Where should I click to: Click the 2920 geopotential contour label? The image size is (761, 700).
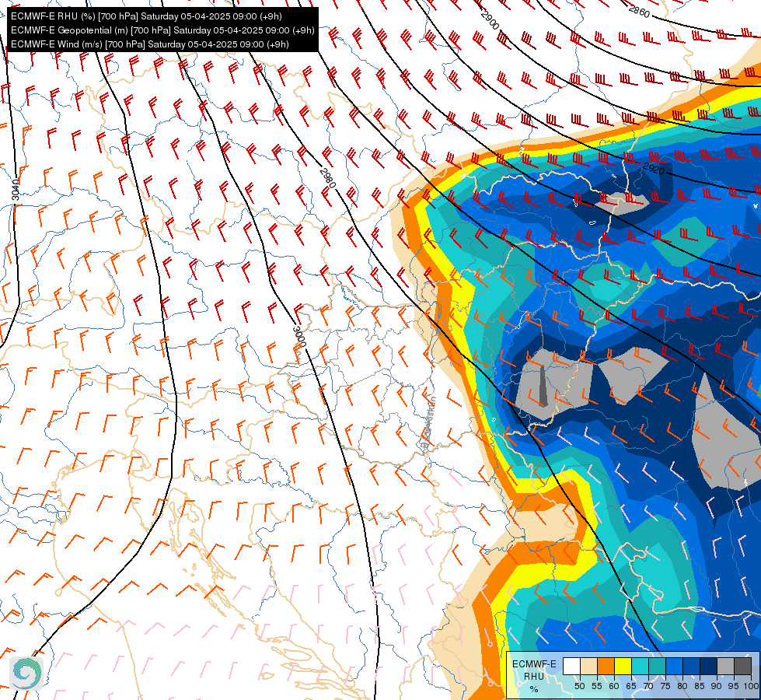tap(653, 168)
